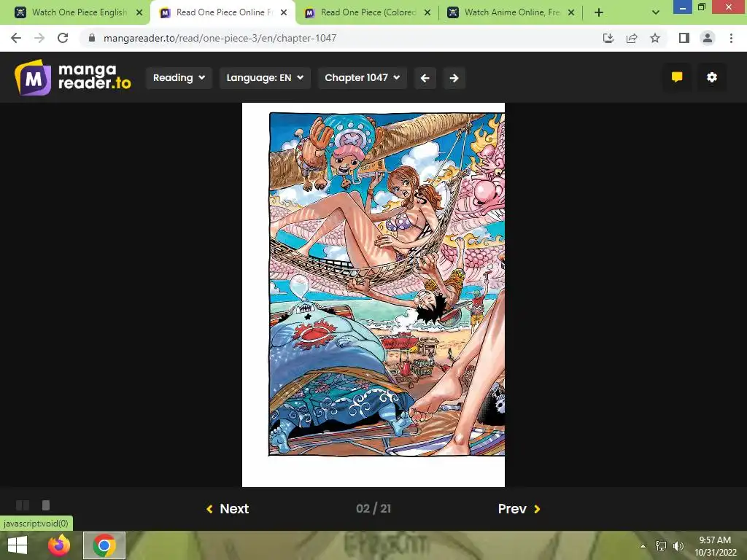Open network status tray icon
This screenshot has height=560, width=747.
661,545
